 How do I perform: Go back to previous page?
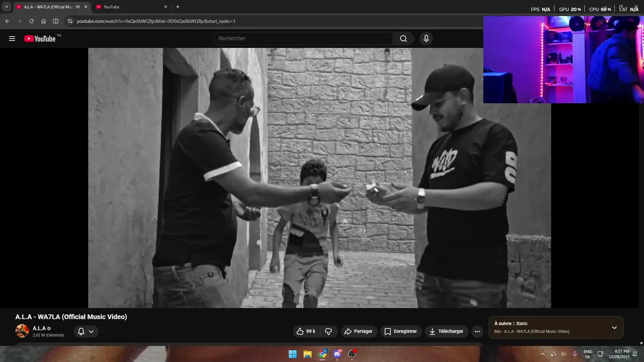point(7,21)
